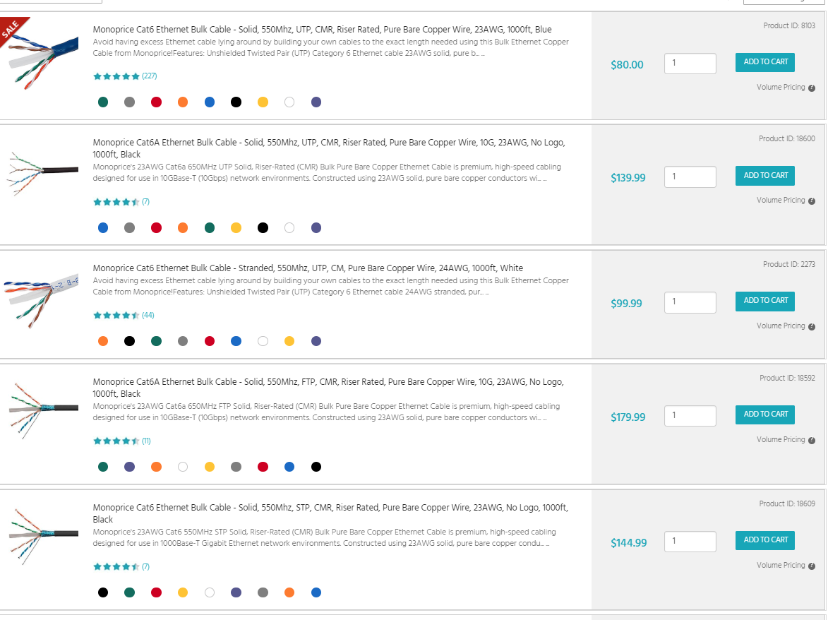View the 227 reviews star rating
This screenshot has height=620, width=840.
[x=116, y=76]
